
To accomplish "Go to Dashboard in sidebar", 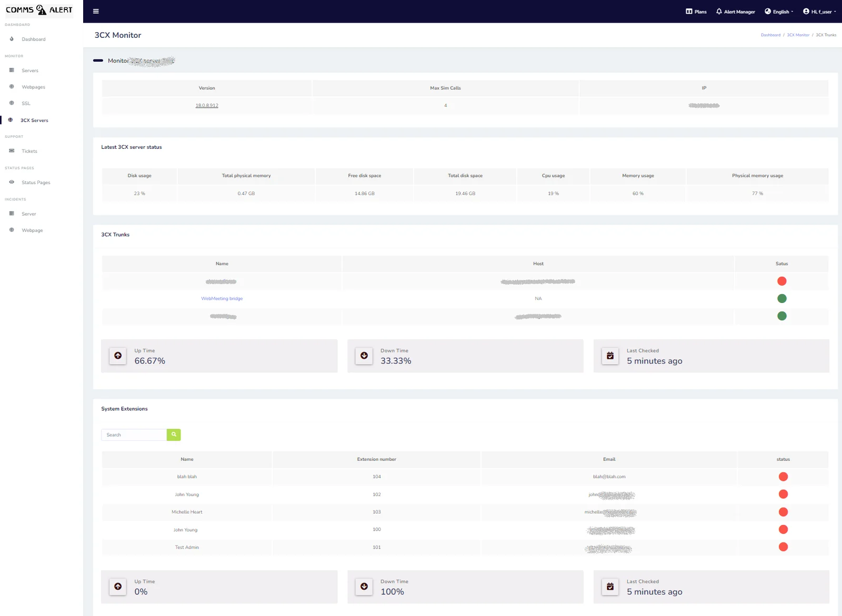I will 34,39.
